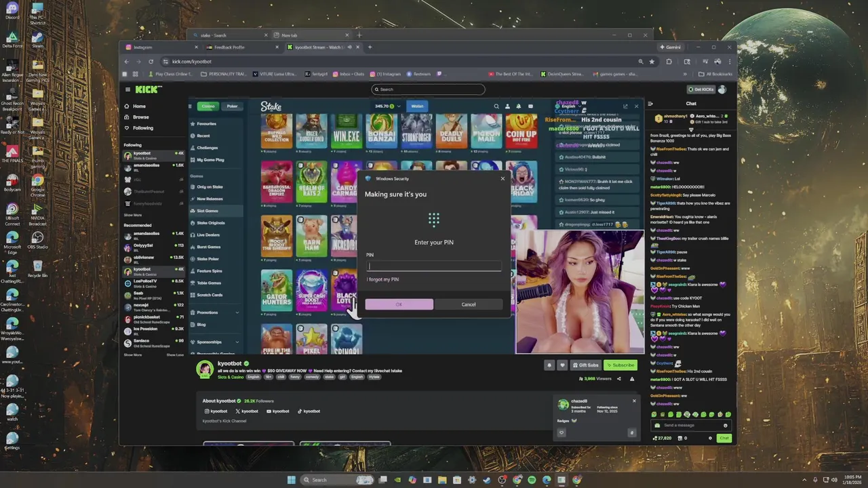Close chazed8 user card

point(634,401)
